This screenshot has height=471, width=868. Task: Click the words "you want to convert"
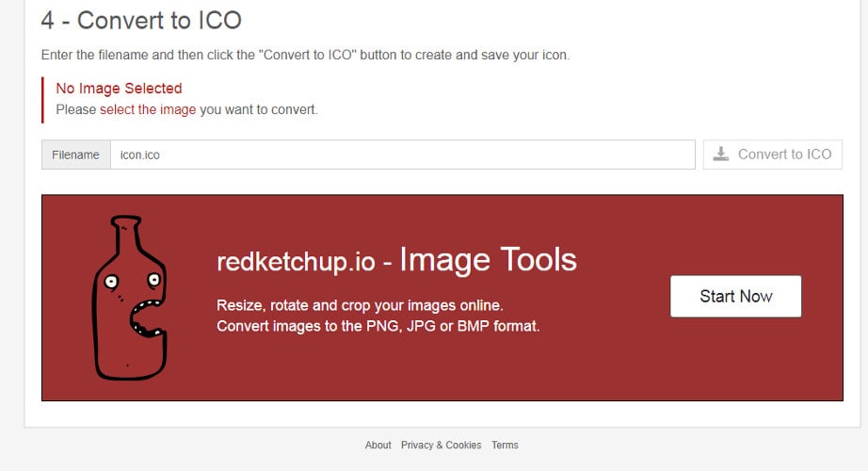tap(259, 109)
